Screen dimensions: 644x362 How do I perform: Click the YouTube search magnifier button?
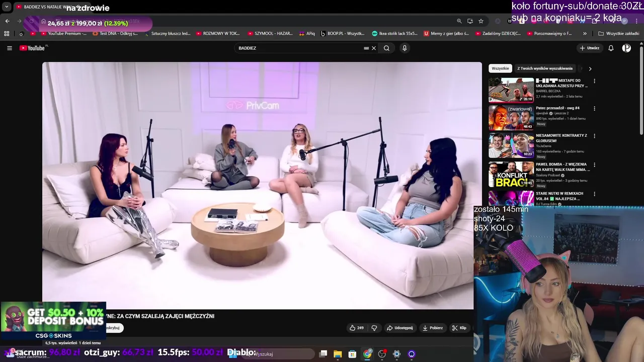coord(386,48)
